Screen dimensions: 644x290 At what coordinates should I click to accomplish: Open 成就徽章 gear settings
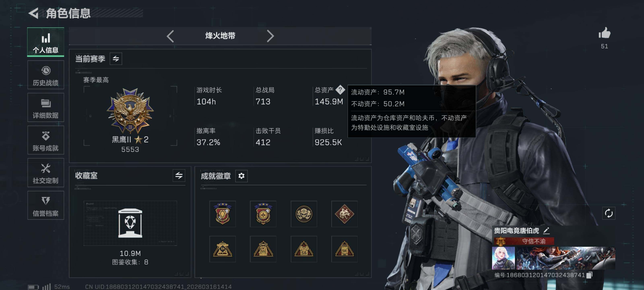pyautogui.click(x=241, y=176)
